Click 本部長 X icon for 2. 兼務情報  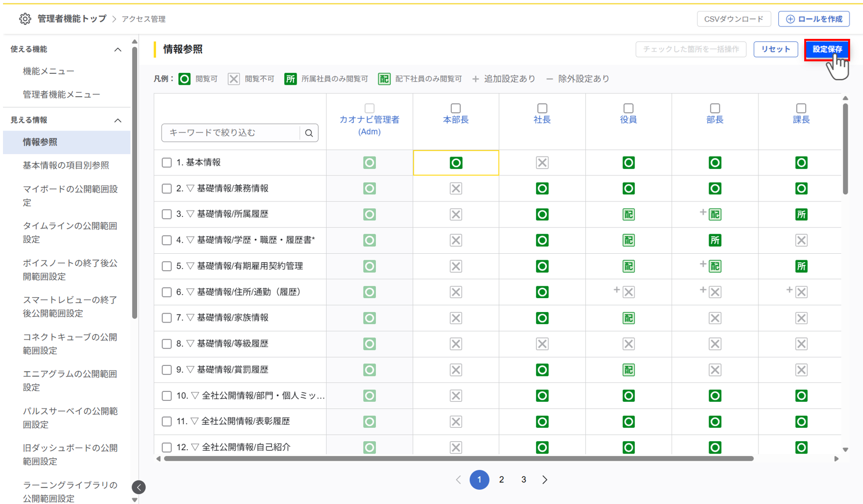click(x=456, y=188)
